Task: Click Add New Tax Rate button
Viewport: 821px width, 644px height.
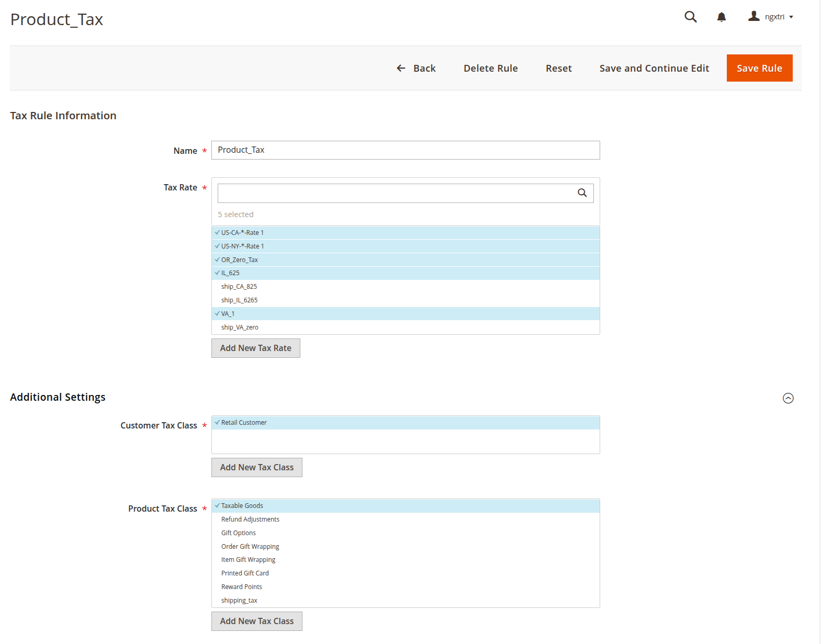Action: (x=255, y=348)
